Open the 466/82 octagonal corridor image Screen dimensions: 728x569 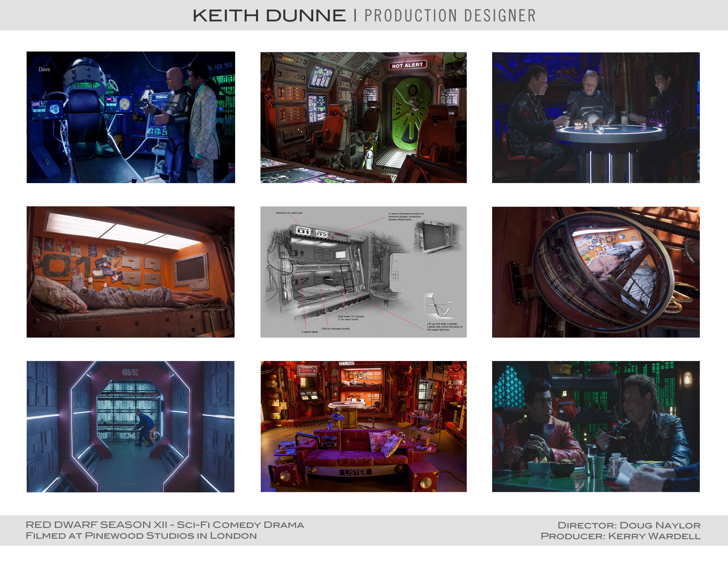(131, 427)
